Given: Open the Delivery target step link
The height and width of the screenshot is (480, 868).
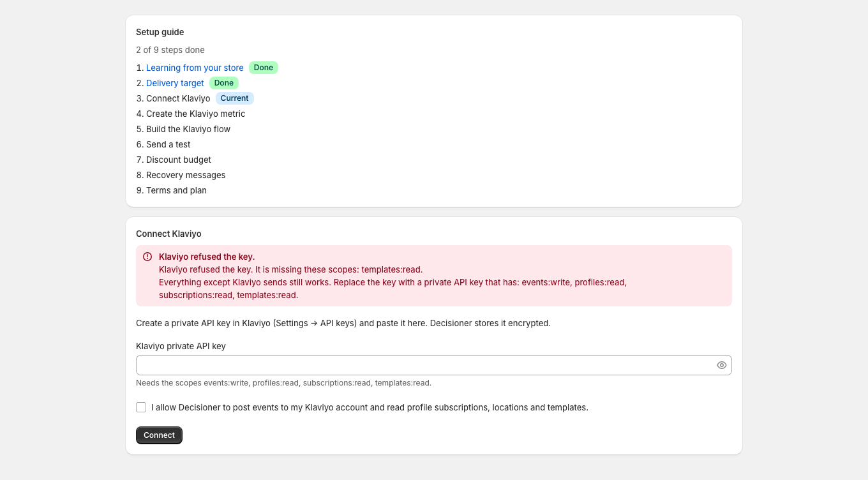Looking at the screenshot, I should pos(175,83).
